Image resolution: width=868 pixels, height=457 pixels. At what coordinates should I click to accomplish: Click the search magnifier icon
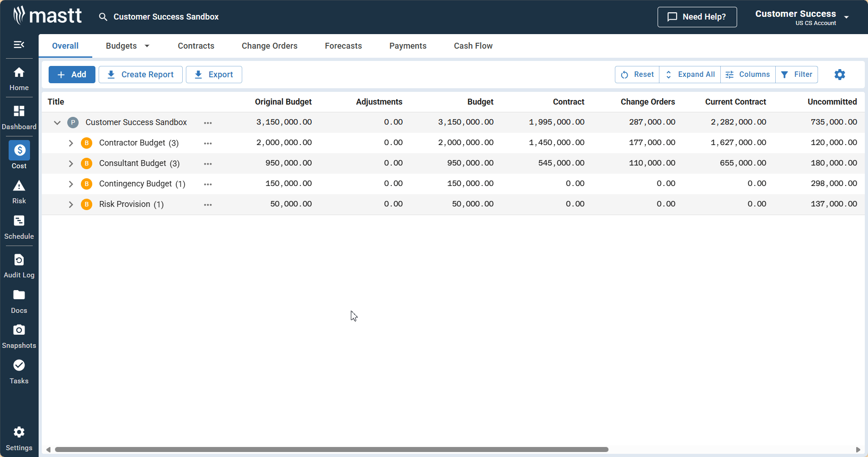tap(103, 17)
